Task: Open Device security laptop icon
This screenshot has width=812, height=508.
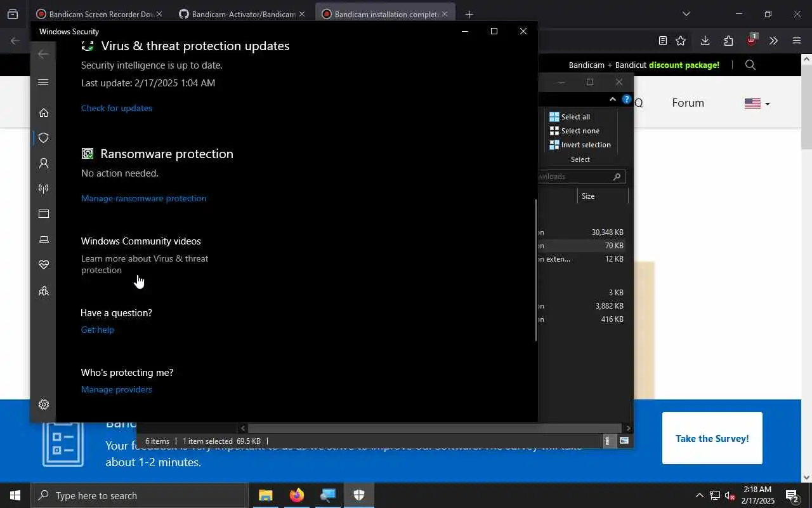Action: pos(43,239)
